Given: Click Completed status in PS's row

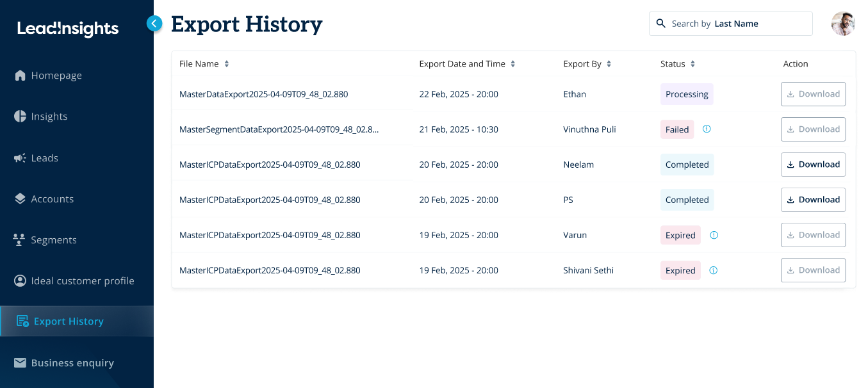Looking at the screenshot, I should click(x=687, y=200).
